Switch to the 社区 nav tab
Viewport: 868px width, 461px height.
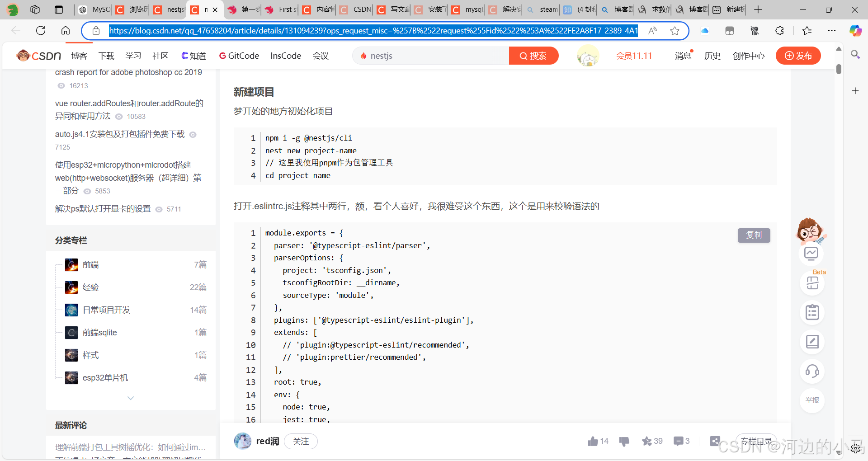[160, 56]
